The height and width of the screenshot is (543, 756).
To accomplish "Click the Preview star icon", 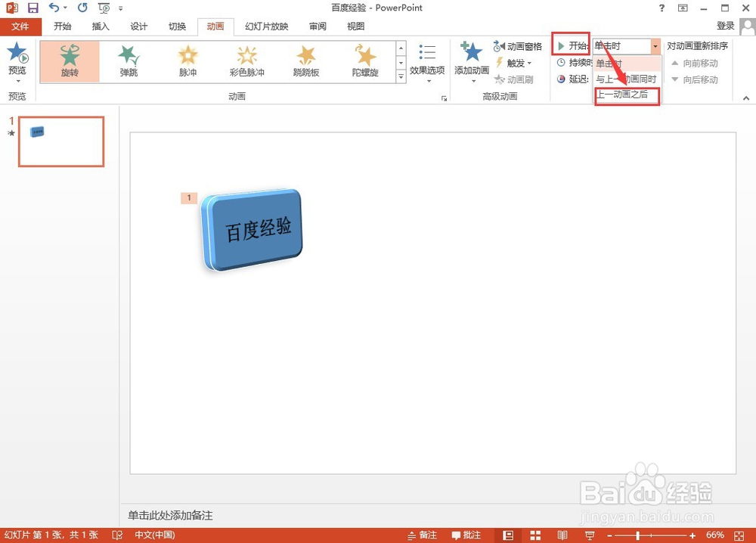I will pos(18,52).
